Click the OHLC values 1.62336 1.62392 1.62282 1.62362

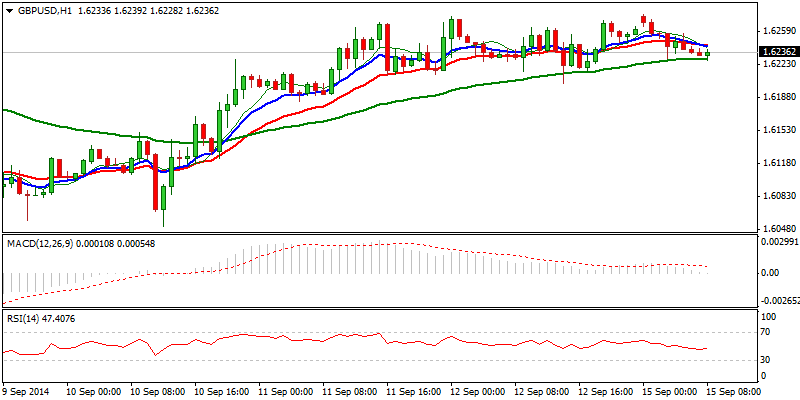(148, 11)
